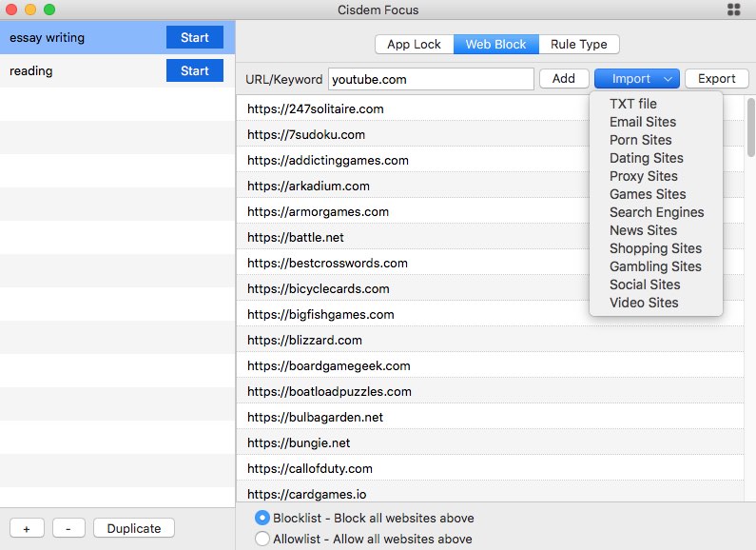
Task: Open the Web Block tab
Action: point(495,45)
